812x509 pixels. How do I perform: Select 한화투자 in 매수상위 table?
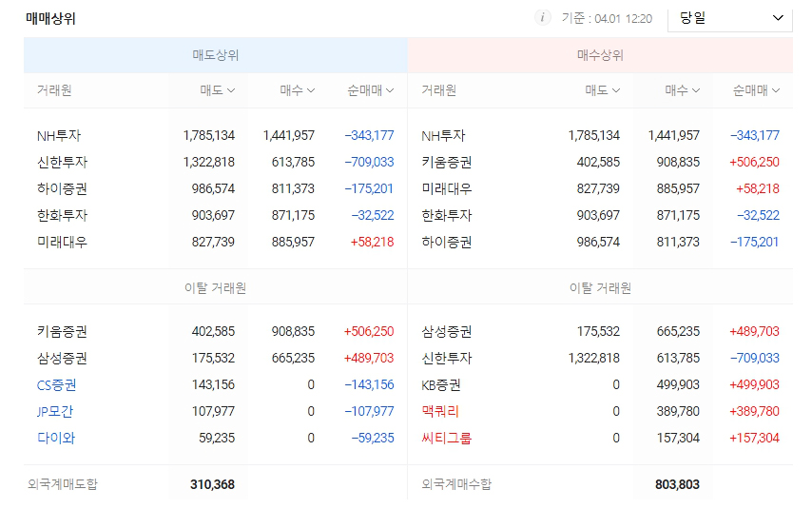446,215
